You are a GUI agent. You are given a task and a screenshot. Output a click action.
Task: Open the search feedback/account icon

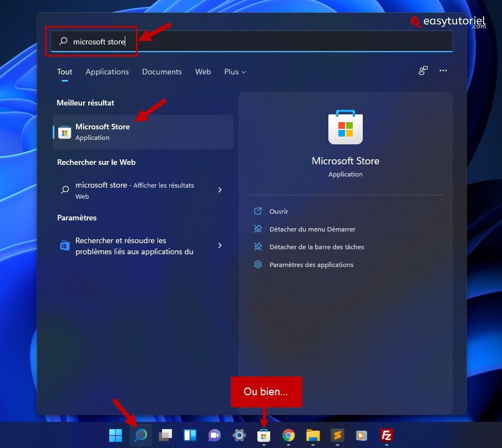(423, 71)
